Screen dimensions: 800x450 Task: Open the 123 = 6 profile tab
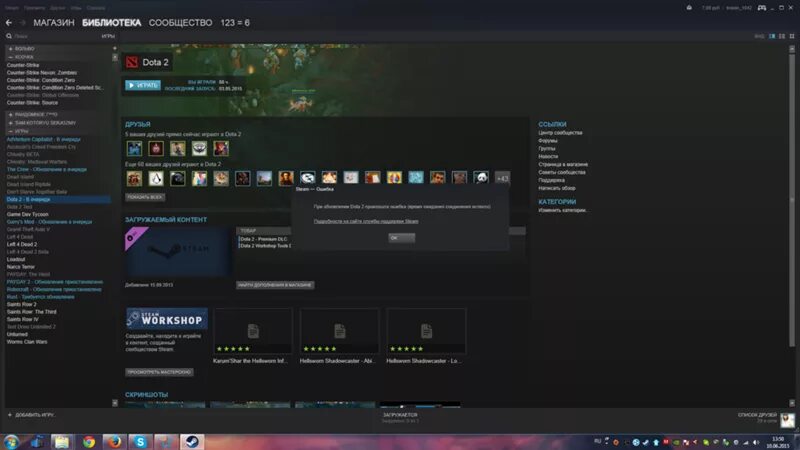[x=235, y=23]
